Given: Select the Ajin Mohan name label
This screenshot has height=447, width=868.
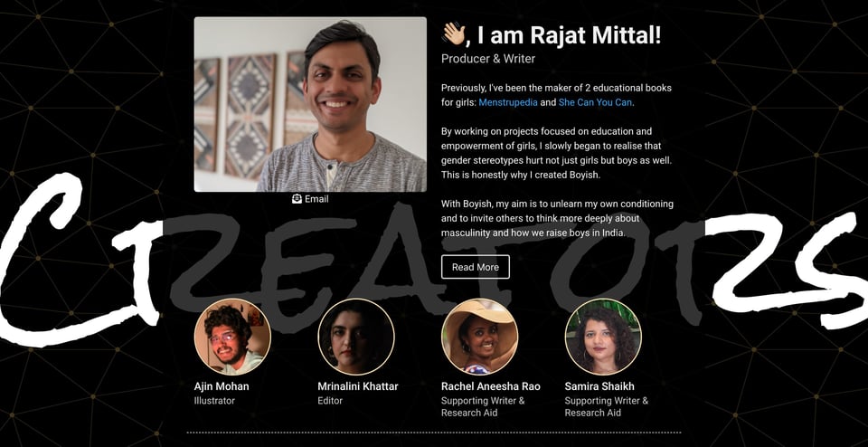Looking at the screenshot, I should pyautogui.click(x=222, y=386).
